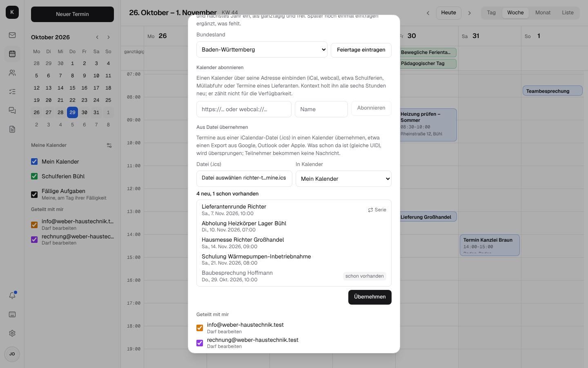Switch to the Woche view

(515, 13)
